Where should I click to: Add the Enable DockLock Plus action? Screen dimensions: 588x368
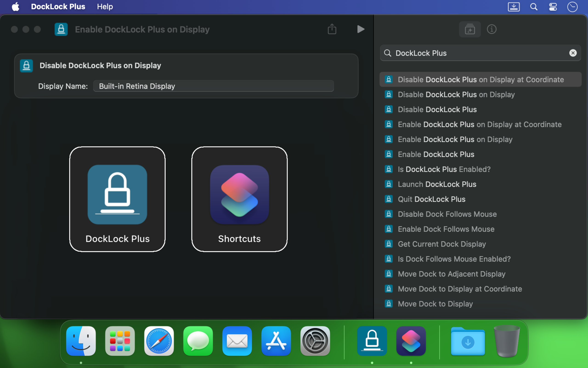(480, 154)
